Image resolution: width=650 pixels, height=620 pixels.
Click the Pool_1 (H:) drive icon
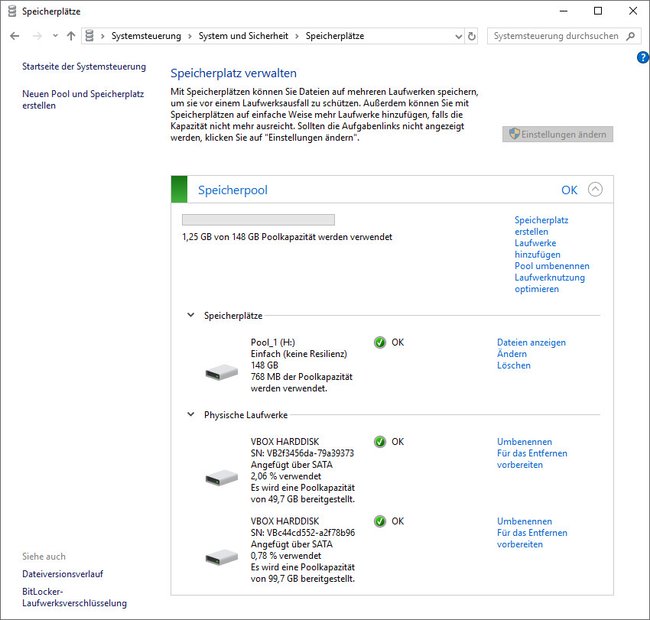222,372
